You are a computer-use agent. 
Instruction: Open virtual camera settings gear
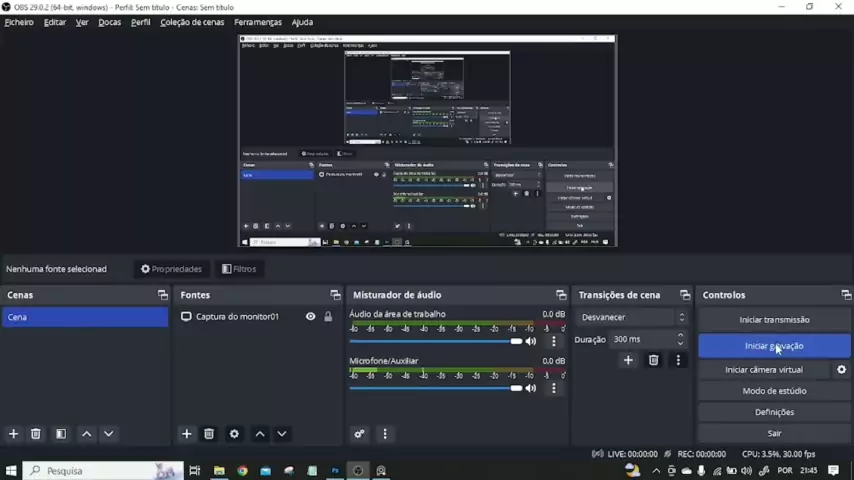click(841, 370)
